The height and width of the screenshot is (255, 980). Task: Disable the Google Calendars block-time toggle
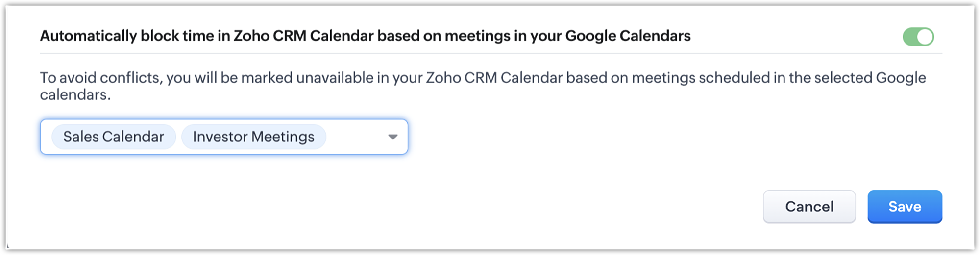(918, 37)
